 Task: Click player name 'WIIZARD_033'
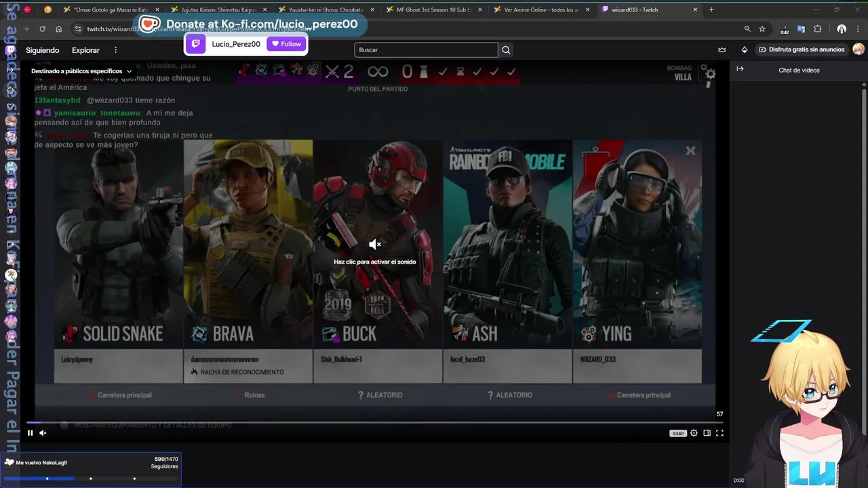[598, 359]
